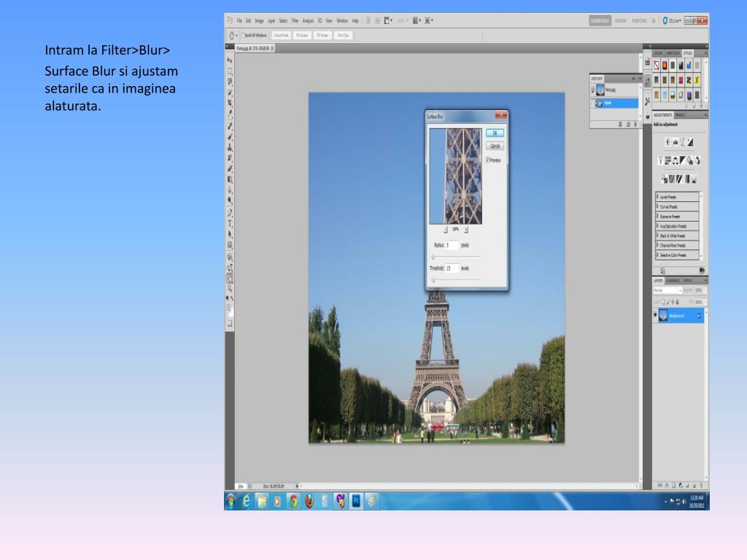Click the Threshold value field
Viewport: 747px width, 560px height.
(452, 268)
